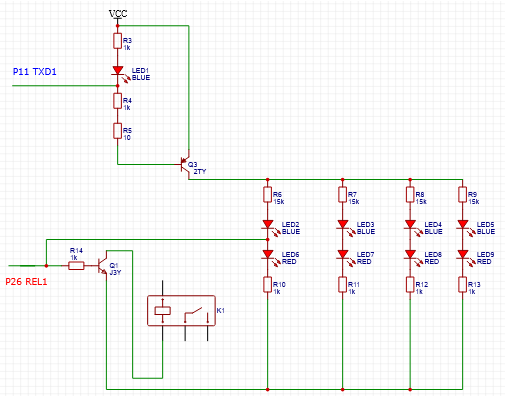This screenshot has height=396, width=505.
Task: Select the P11 TXD1 net label
Action: point(35,72)
